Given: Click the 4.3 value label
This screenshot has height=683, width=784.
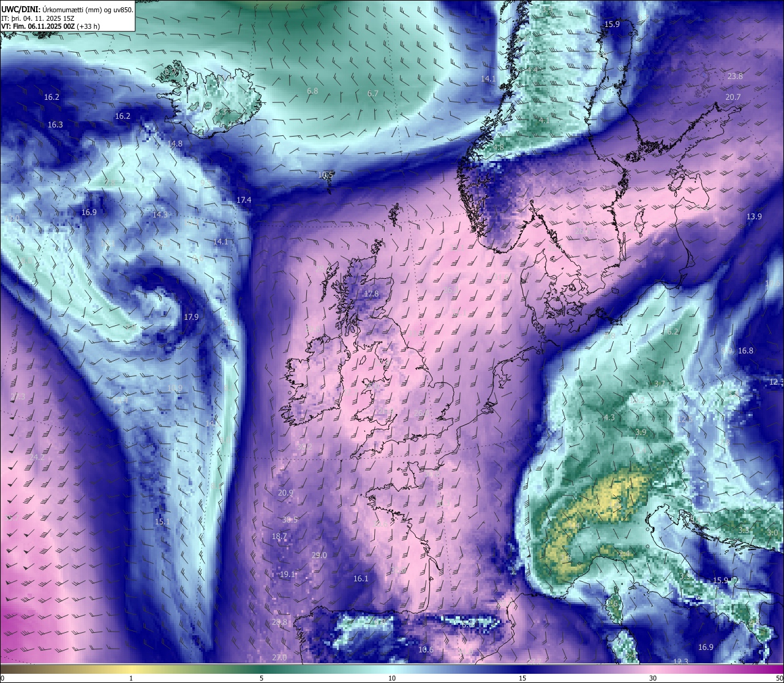Looking at the screenshot, I should pyautogui.click(x=609, y=418).
